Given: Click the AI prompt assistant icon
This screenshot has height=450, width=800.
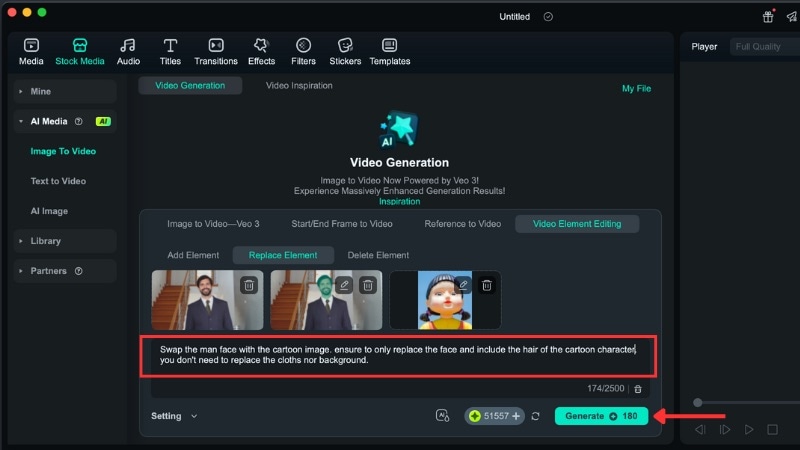Looking at the screenshot, I should pyautogui.click(x=442, y=416).
